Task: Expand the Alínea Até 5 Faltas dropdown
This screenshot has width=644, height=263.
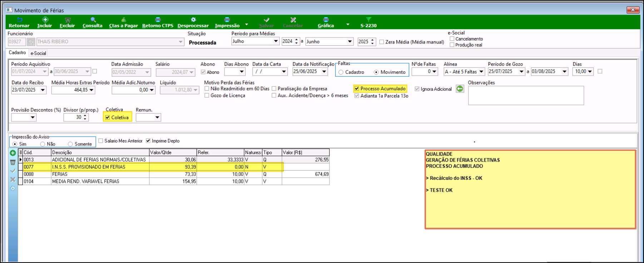Action: (481, 72)
